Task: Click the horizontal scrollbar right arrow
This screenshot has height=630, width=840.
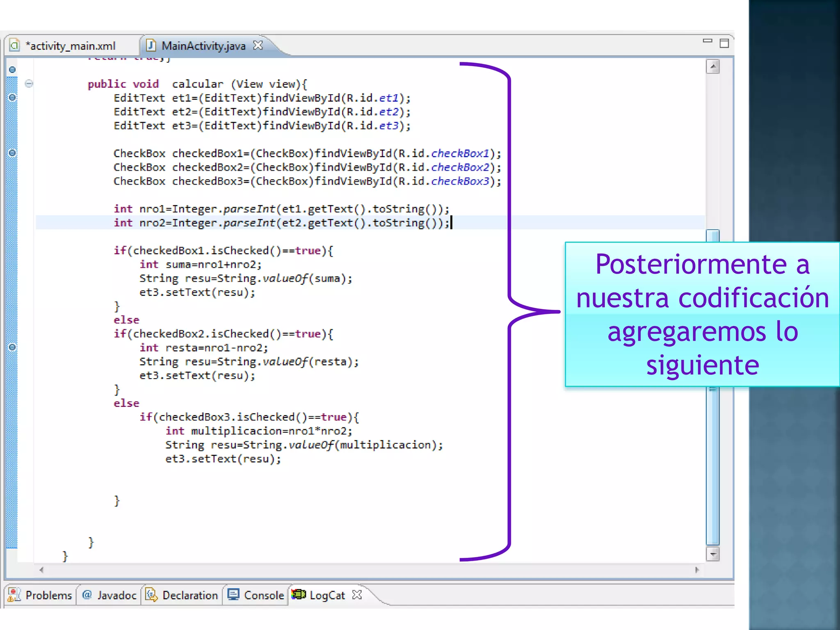Action: 697,570
